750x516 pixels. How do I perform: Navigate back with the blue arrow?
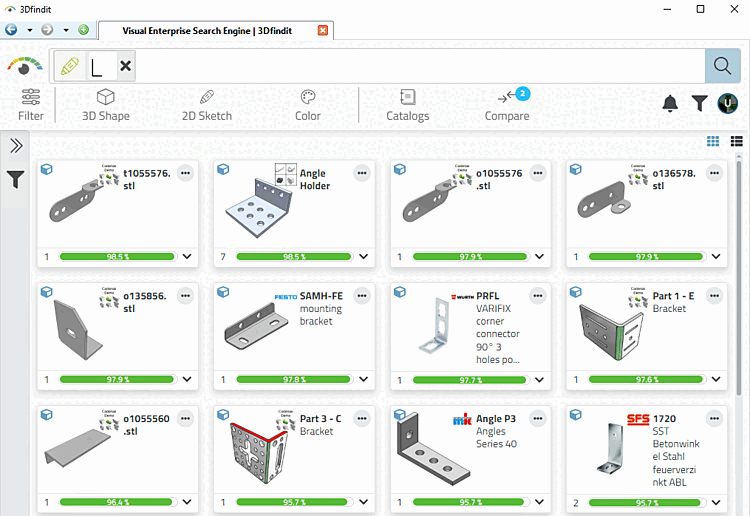click(11, 30)
